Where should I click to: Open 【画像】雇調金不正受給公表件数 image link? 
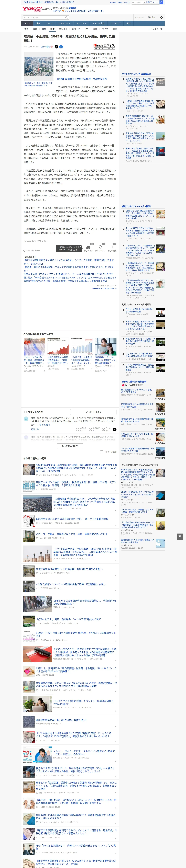pyautogui.click(x=81, y=79)
